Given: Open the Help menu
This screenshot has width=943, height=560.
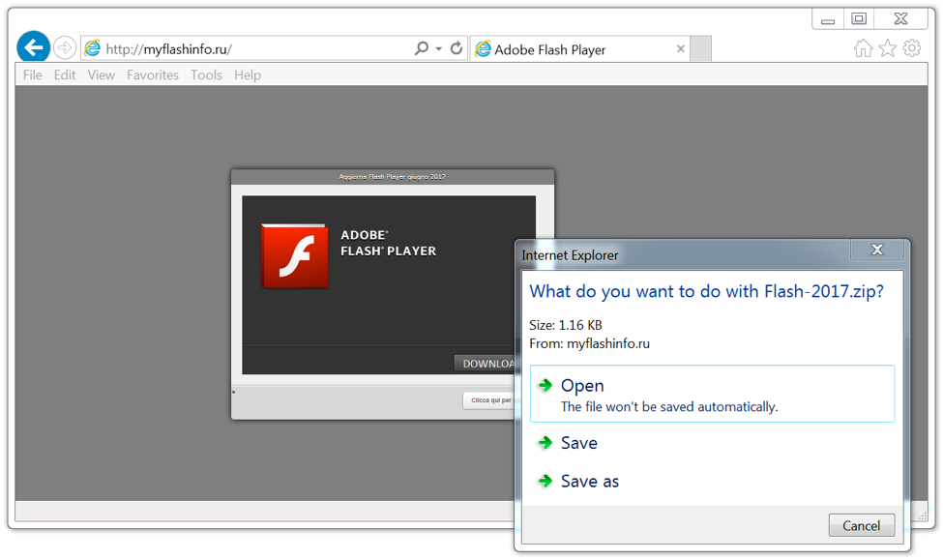Looking at the screenshot, I should (248, 75).
